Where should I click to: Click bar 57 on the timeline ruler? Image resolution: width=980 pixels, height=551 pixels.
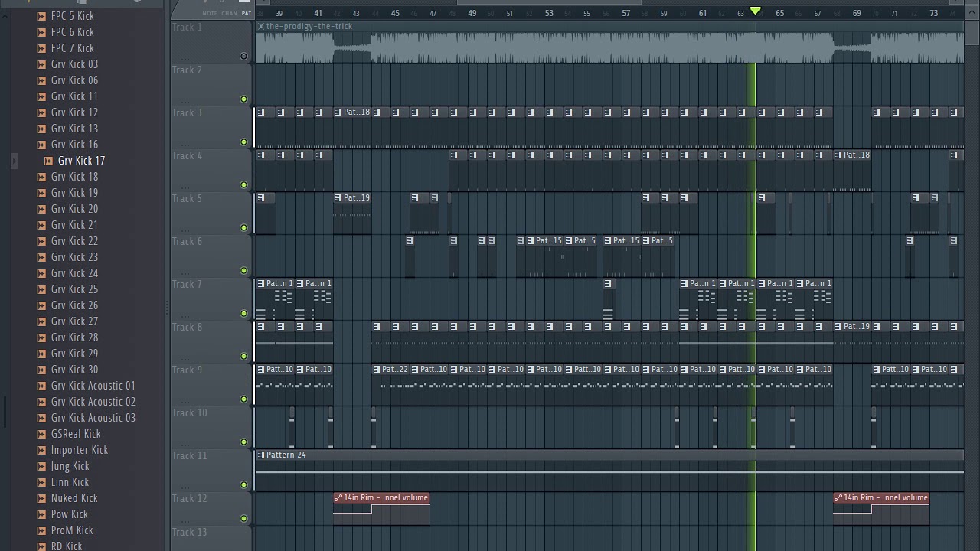pyautogui.click(x=626, y=13)
